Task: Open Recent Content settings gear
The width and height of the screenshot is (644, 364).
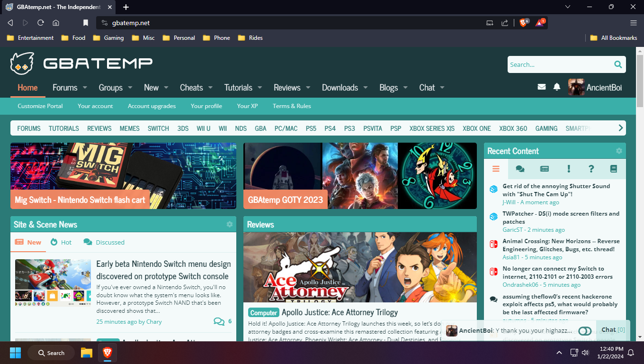Action: pos(619,151)
